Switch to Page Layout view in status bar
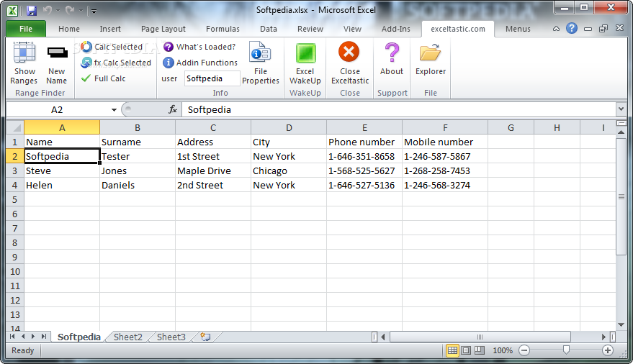Image resolution: width=633 pixels, height=364 pixels. pos(466,350)
